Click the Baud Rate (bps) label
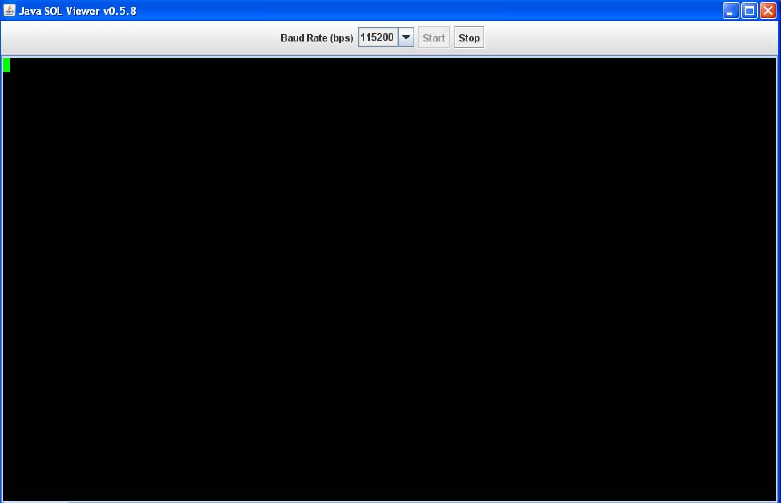 click(x=317, y=38)
